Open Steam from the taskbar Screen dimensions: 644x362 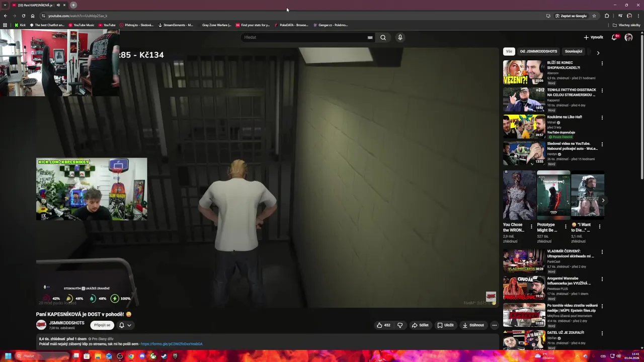coord(164,356)
